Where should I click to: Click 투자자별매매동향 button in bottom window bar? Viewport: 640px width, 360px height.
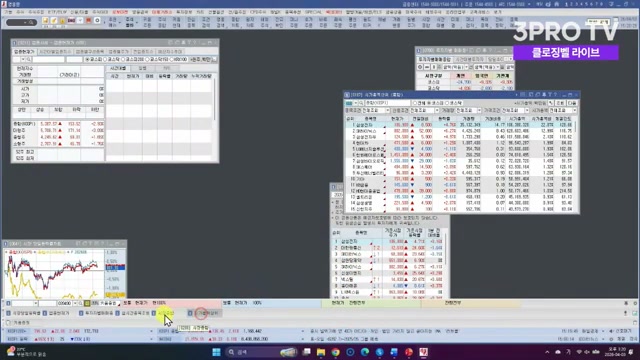[96, 313]
